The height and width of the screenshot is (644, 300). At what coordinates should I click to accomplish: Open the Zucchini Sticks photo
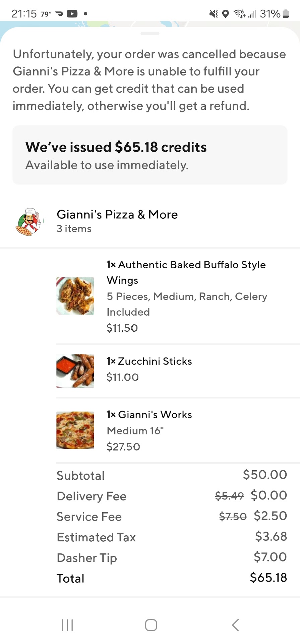pos(75,371)
